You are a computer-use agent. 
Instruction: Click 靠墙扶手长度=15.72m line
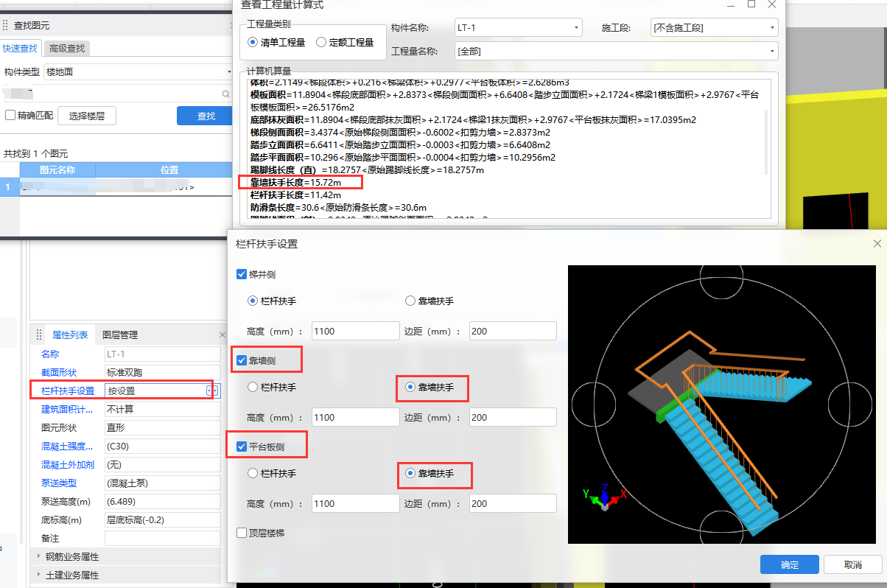[295, 182]
